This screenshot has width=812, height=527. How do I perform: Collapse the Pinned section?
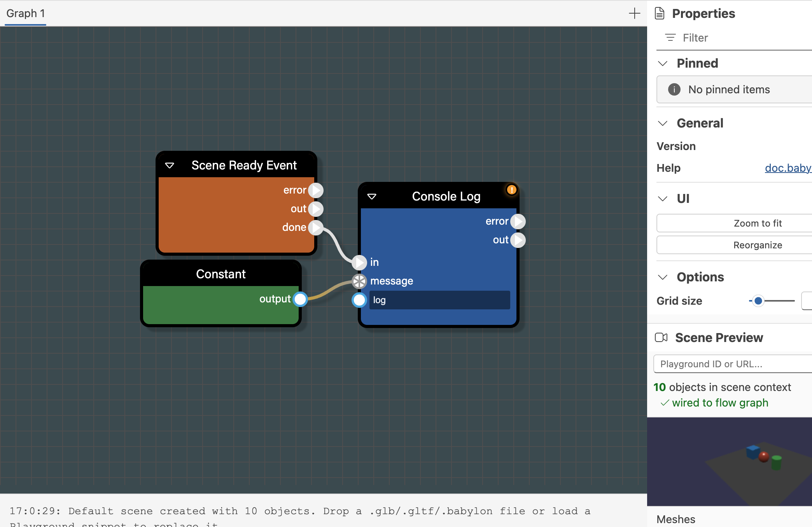(x=663, y=63)
